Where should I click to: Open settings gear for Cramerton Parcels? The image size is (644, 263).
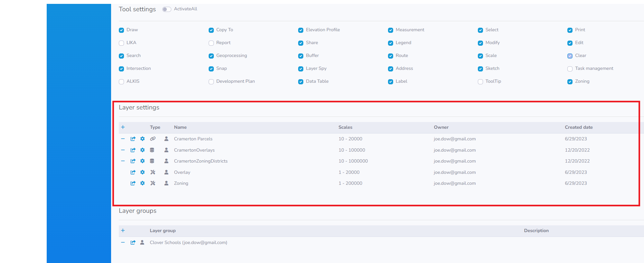coord(142,139)
